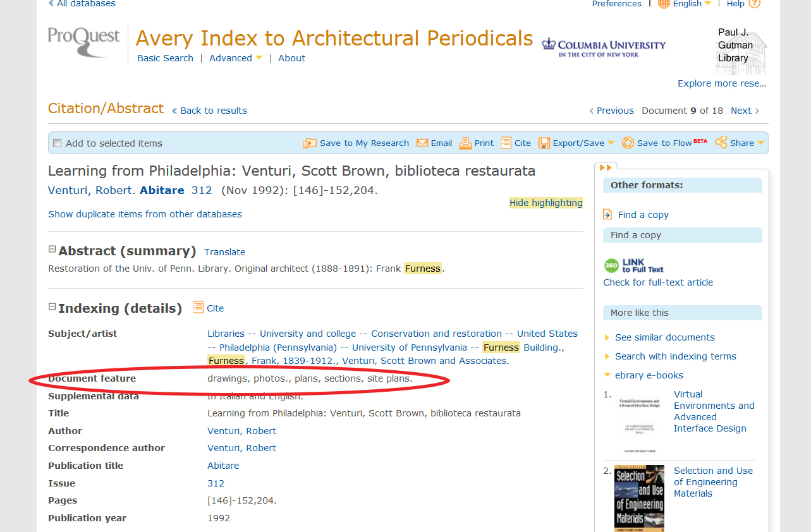Click the Cite icon beside Indexing details
Viewport: 811px width, 532px height.
tap(198, 307)
